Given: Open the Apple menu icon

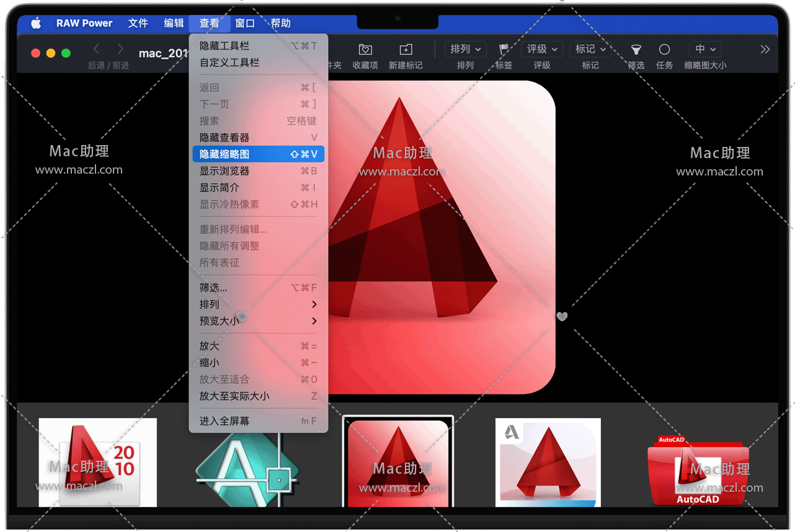Looking at the screenshot, I should click(36, 23).
